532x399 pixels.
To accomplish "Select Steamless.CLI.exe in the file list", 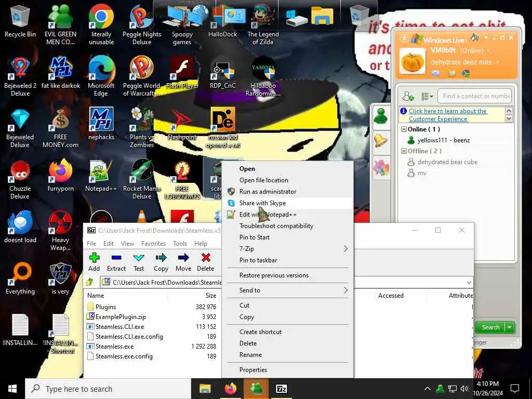I will pos(119,327).
